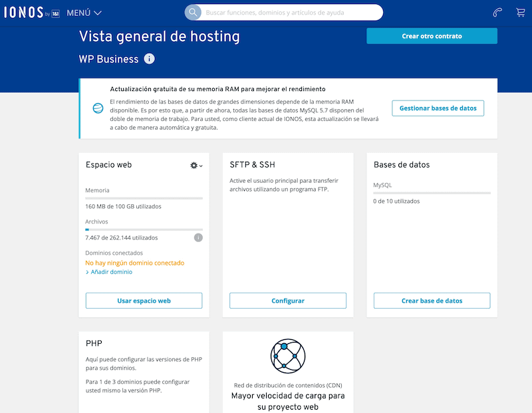The width and height of the screenshot is (532, 413).
Task: Click the 'SFTP & SSH' card title
Action: pyautogui.click(x=252, y=164)
